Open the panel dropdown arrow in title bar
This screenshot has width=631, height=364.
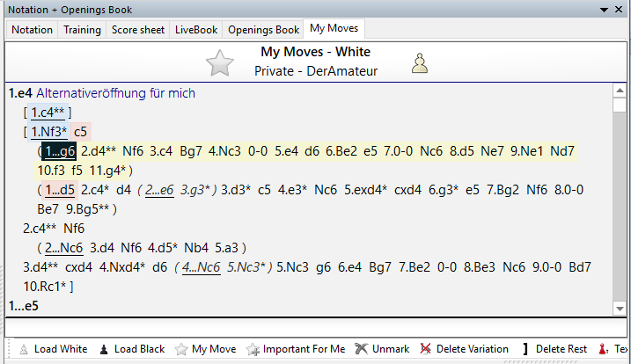point(605,9)
